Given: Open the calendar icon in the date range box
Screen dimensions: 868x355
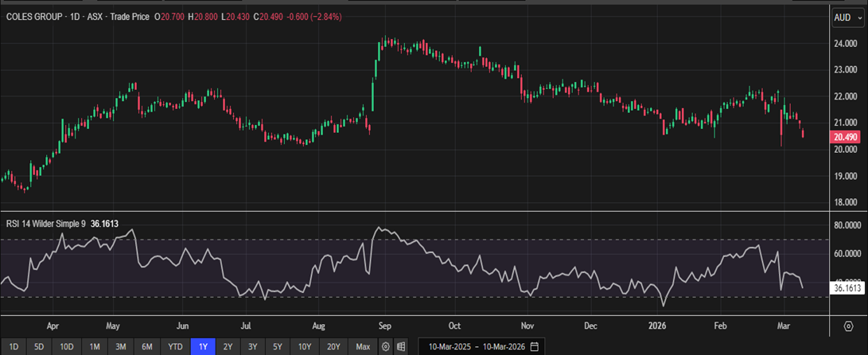Looking at the screenshot, I should point(534,347).
